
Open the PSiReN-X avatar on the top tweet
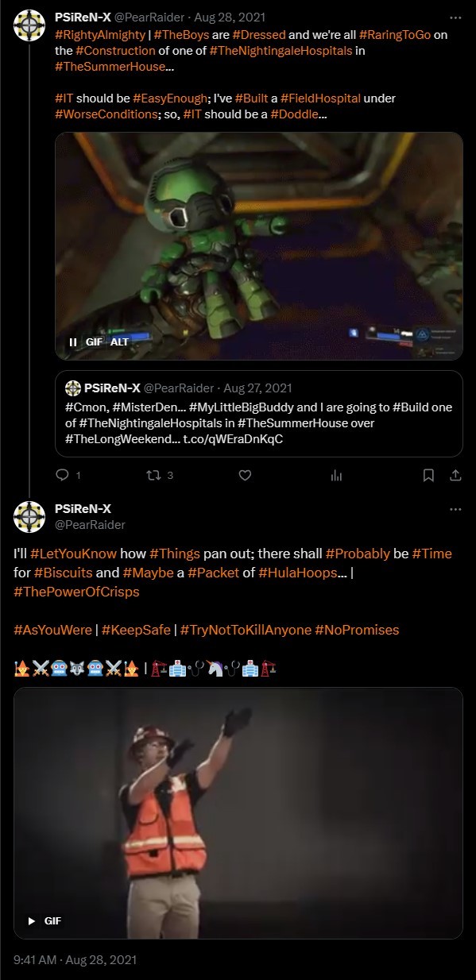pos(29,25)
